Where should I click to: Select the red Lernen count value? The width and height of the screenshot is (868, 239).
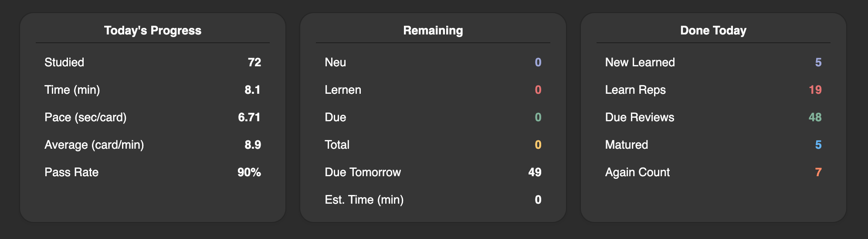click(538, 90)
